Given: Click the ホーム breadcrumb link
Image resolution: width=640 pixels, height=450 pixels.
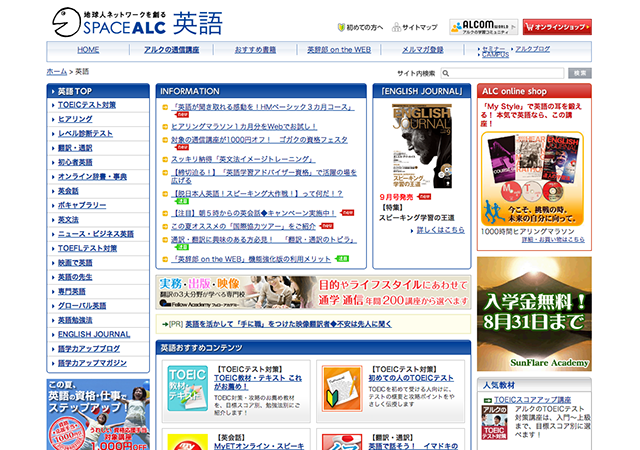Looking at the screenshot, I should coord(57,71).
